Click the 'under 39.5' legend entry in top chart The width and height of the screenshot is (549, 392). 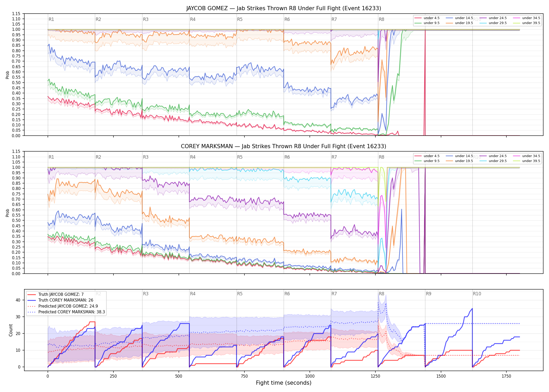(527, 23)
